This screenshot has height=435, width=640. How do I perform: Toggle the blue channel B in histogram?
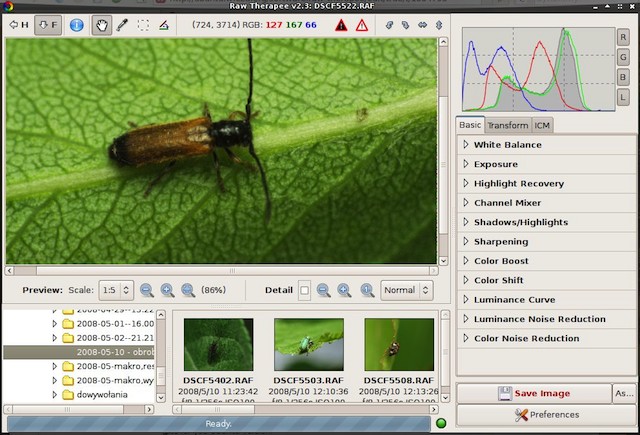coord(623,77)
